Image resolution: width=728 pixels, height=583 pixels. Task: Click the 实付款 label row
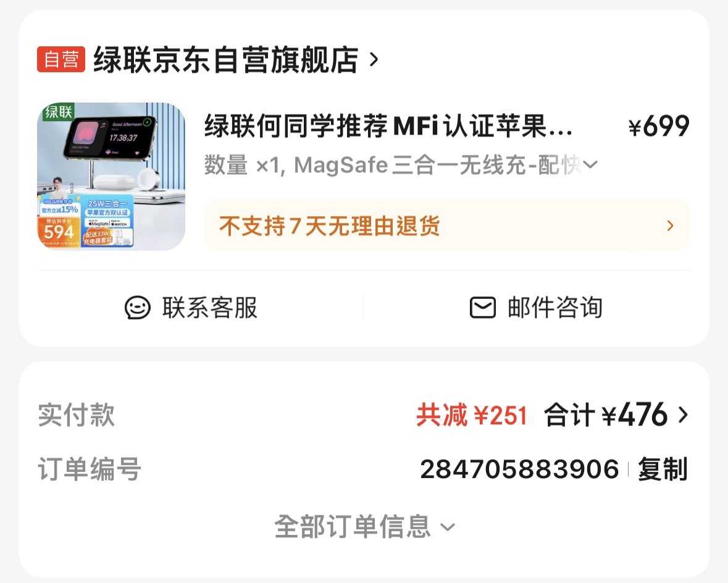[x=364, y=415]
